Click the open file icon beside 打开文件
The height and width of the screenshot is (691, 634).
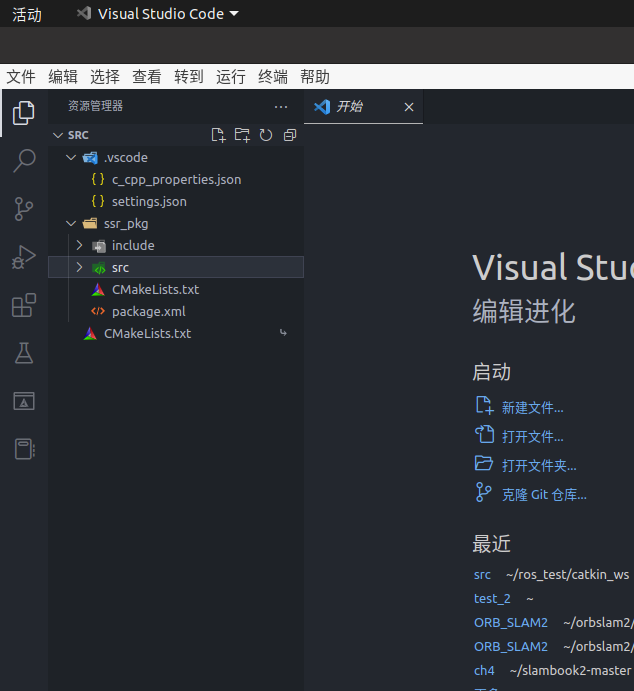tap(484, 435)
